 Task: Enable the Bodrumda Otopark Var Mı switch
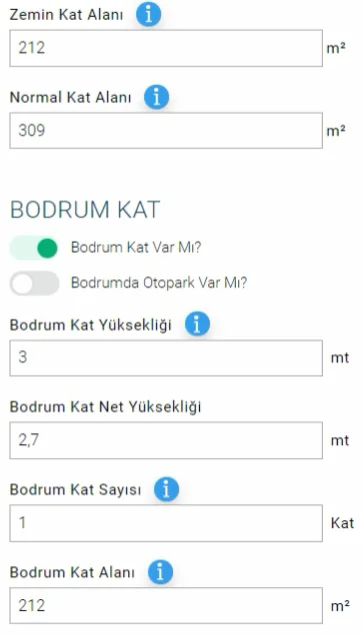point(34,283)
